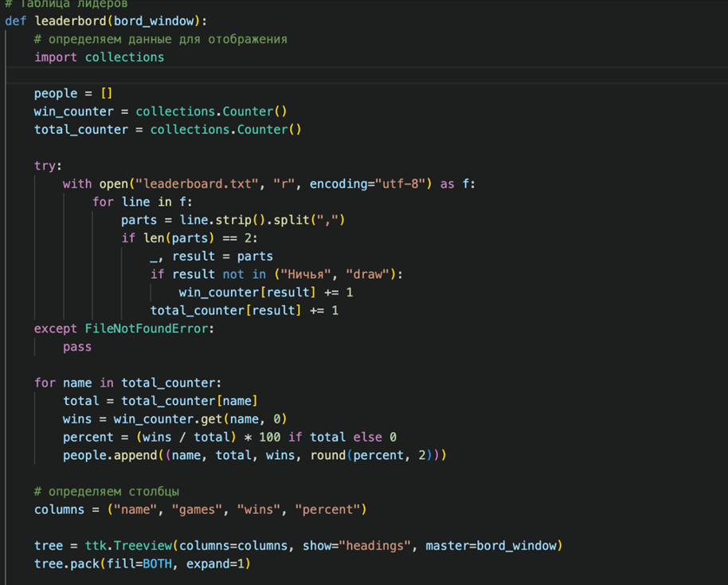The image size is (728, 585).
Task: Click the 'import collections' statement
Action: 99,57
